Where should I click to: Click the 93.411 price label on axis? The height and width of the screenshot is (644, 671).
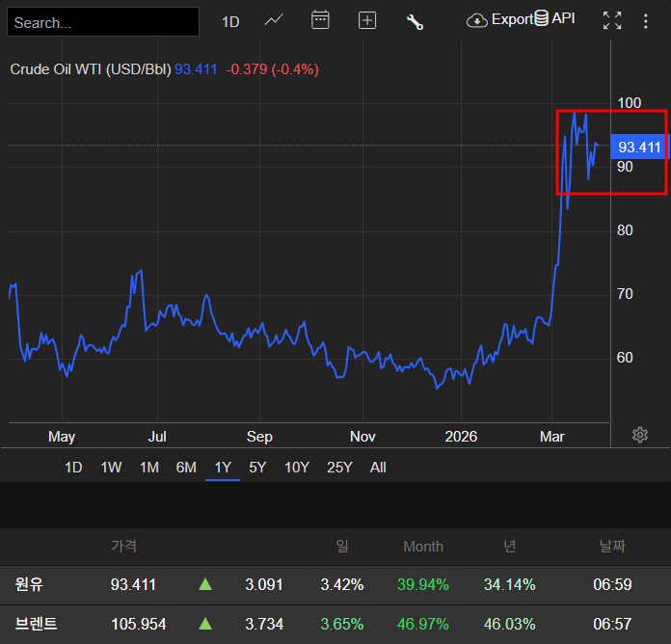639,148
